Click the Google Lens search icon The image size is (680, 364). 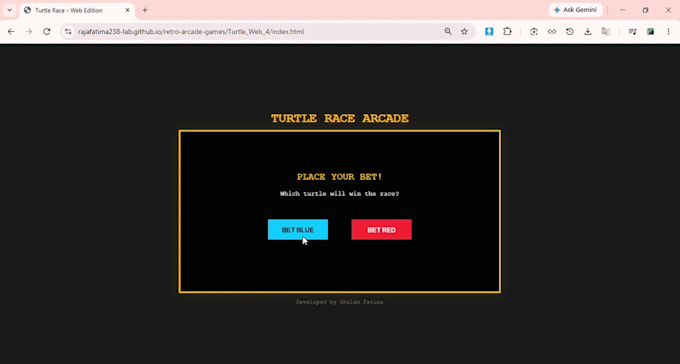tap(534, 32)
